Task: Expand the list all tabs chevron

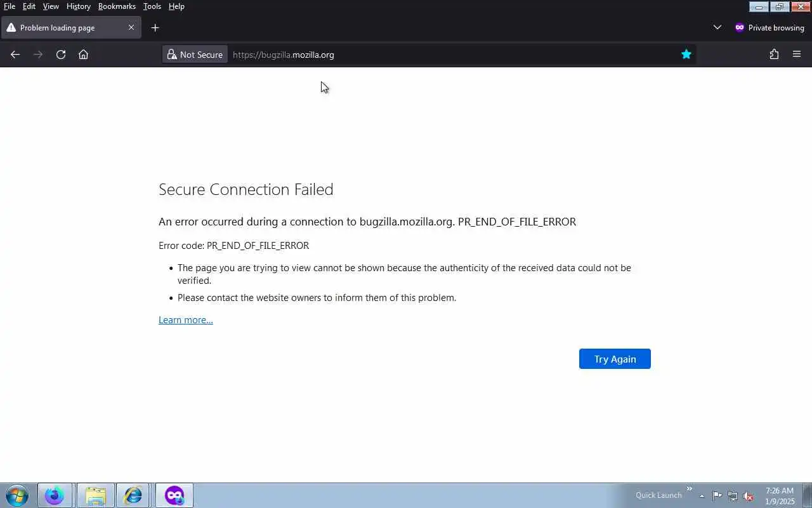Action: [717, 28]
